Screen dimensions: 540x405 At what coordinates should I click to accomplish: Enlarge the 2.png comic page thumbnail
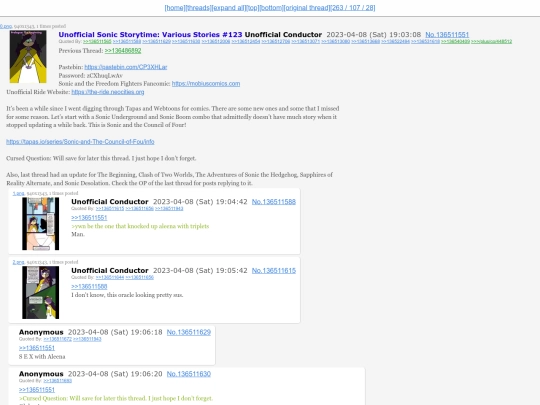pos(41,292)
